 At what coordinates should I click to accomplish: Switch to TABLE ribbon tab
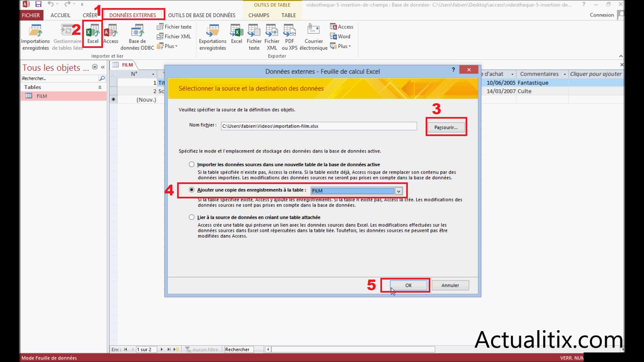(x=288, y=15)
